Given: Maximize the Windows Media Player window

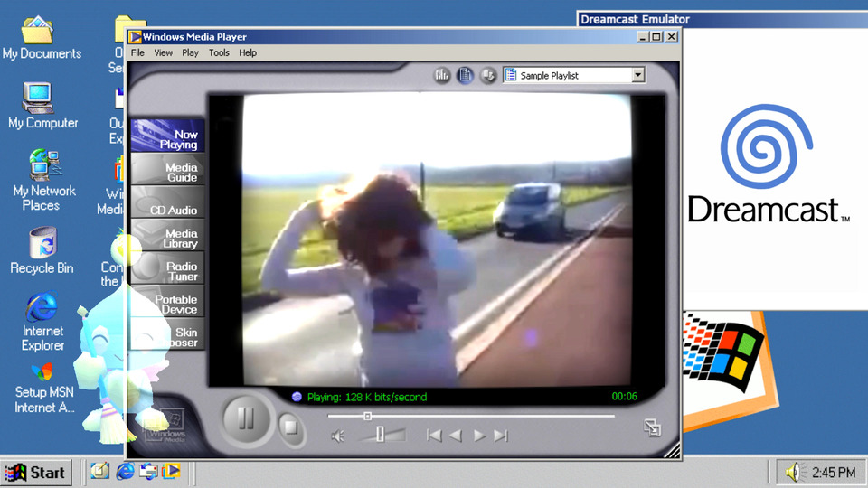Looking at the screenshot, I should (x=656, y=37).
